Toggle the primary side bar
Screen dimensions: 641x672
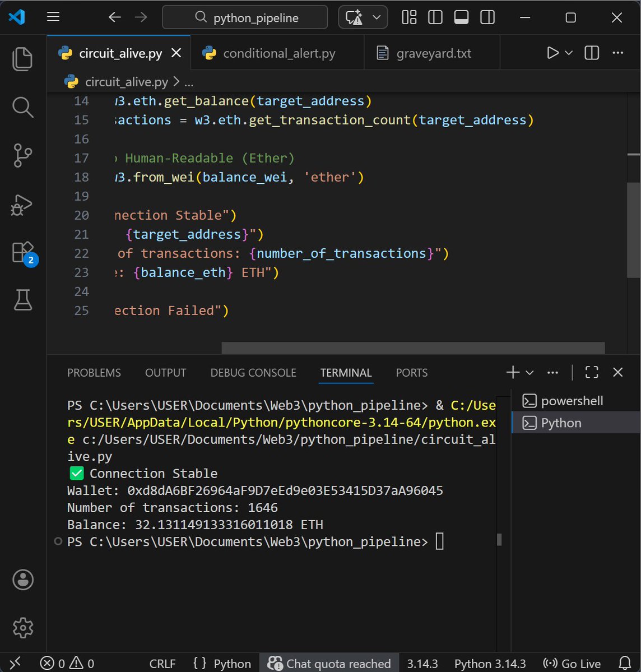click(x=435, y=17)
